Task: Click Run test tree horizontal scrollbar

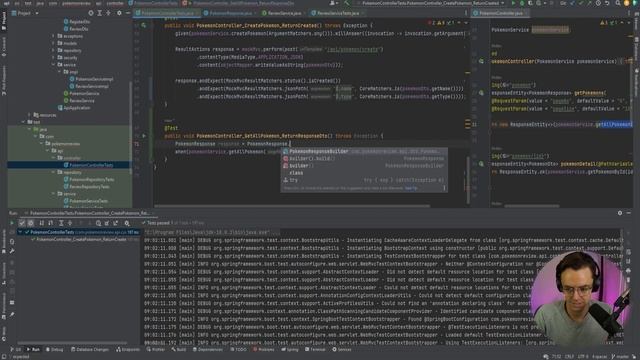Action: point(72,343)
